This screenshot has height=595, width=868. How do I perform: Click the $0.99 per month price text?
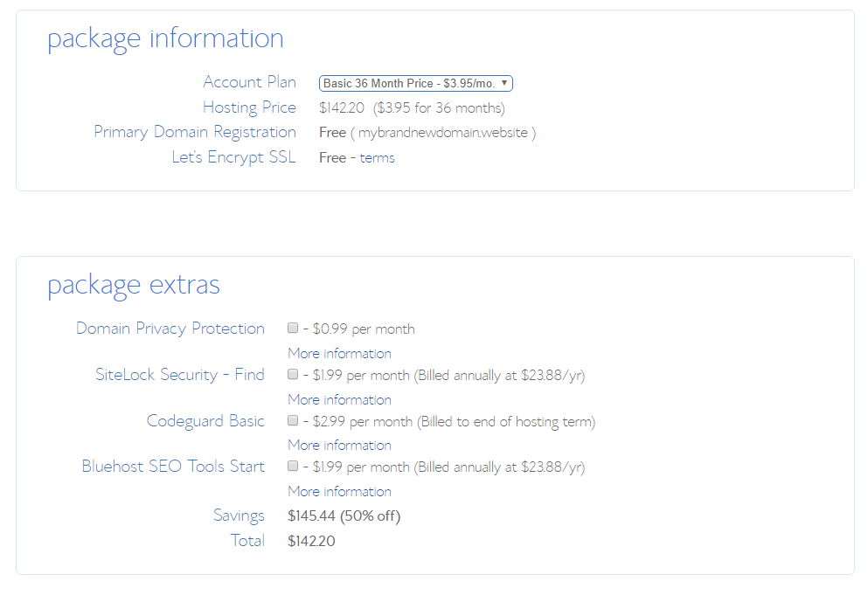[x=364, y=329]
